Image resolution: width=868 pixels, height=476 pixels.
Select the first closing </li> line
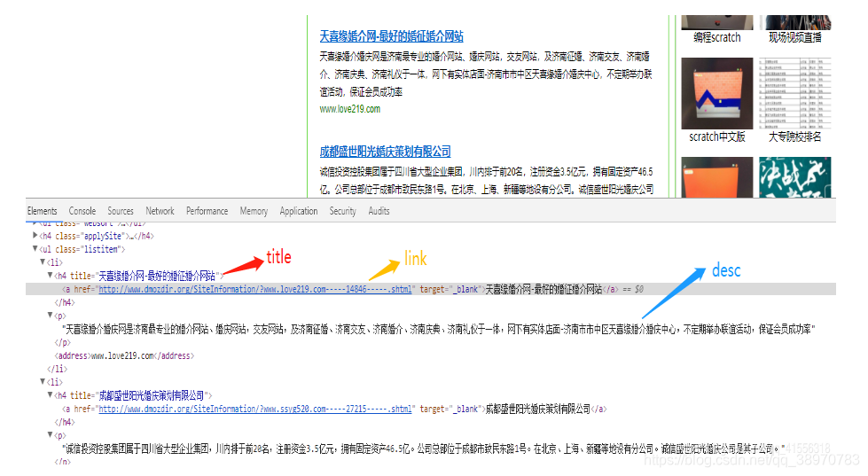coord(57,369)
